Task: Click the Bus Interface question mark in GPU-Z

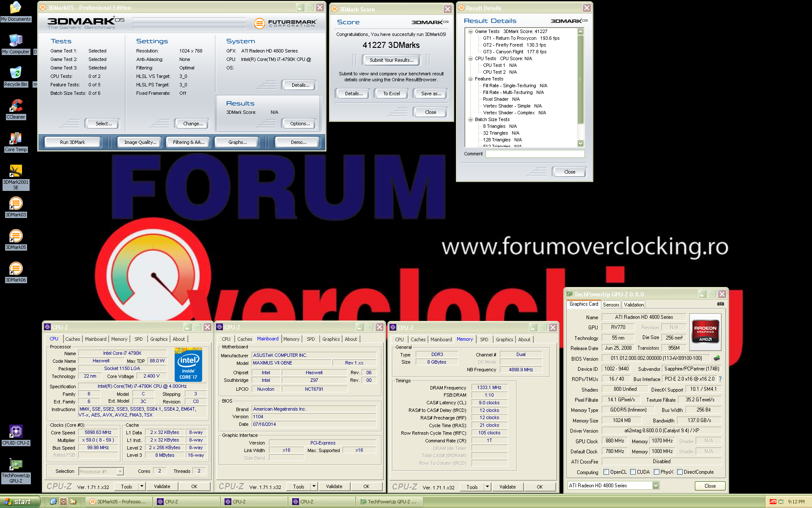Action: [720, 379]
